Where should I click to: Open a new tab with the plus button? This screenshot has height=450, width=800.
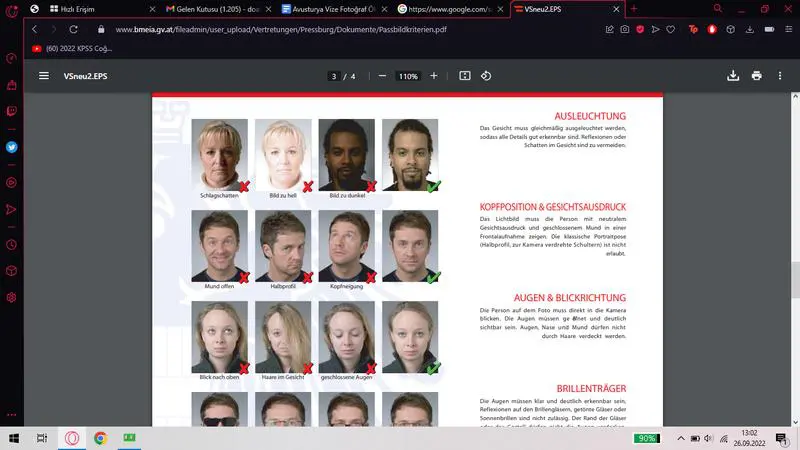(634, 9)
